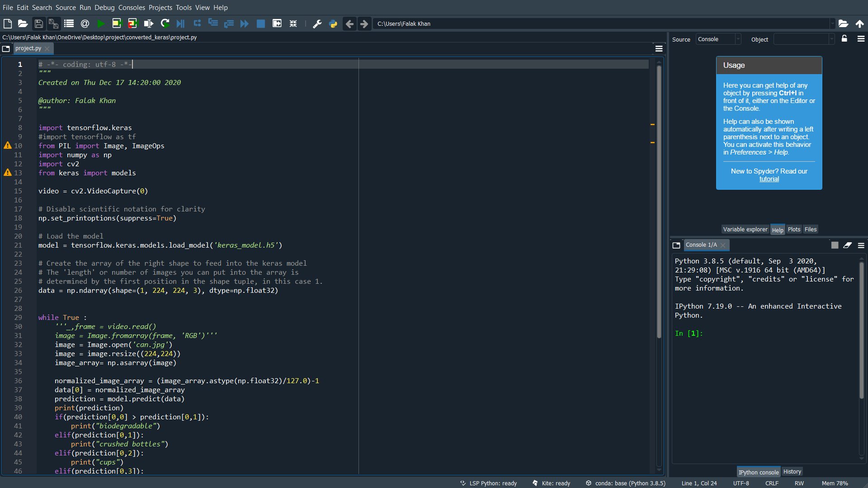The height and width of the screenshot is (488, 868).
Task: Lock the Help pane contents with the padlock
Action: [x=844, y=39]
